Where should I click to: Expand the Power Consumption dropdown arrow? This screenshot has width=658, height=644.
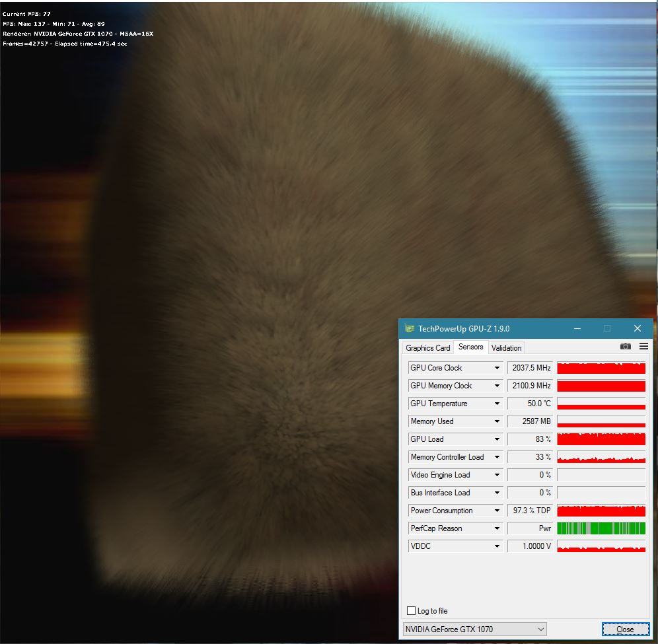[497, 511]
